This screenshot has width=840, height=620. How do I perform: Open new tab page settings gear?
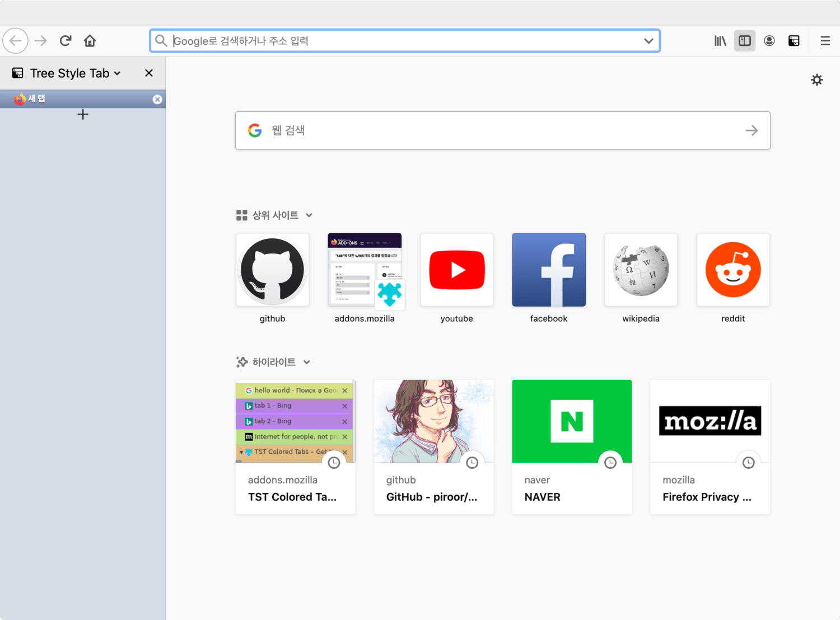(x=817, y=80)
